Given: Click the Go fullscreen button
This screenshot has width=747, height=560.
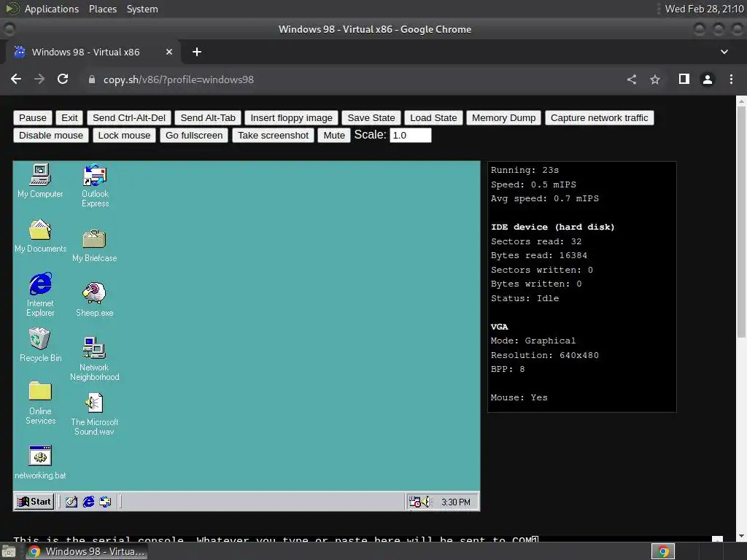Looking at the screenshot, I should pos(194,135).
